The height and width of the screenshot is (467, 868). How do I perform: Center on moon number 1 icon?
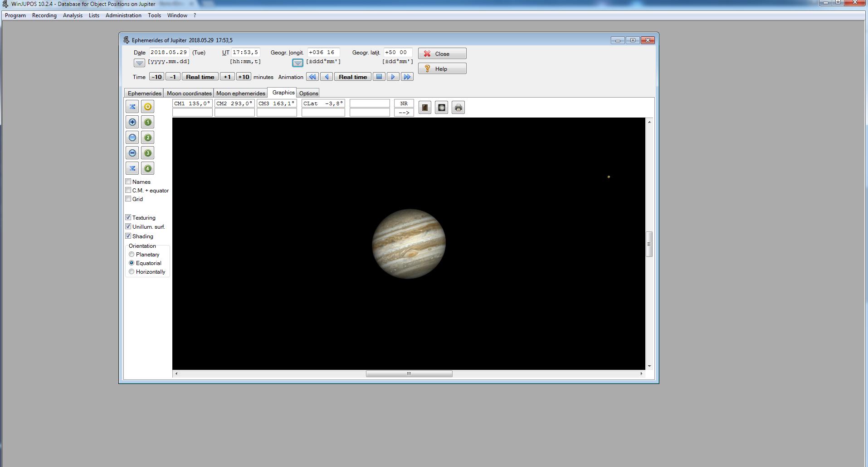click(148, 122)
